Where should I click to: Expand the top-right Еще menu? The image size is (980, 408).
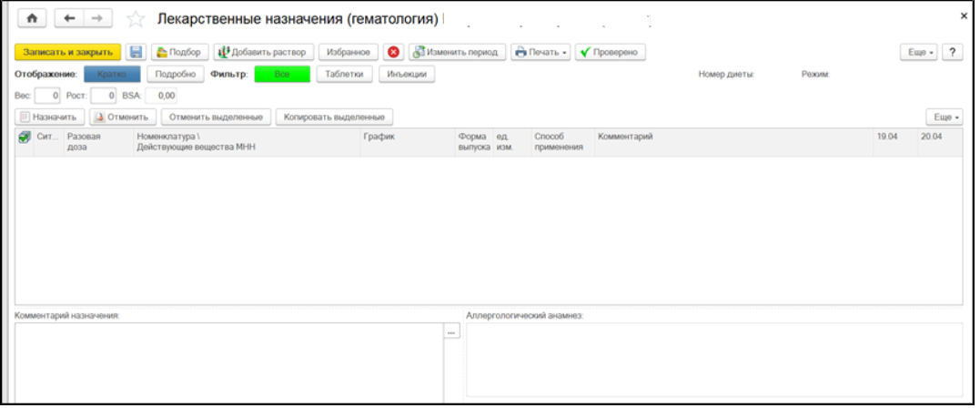917,52
